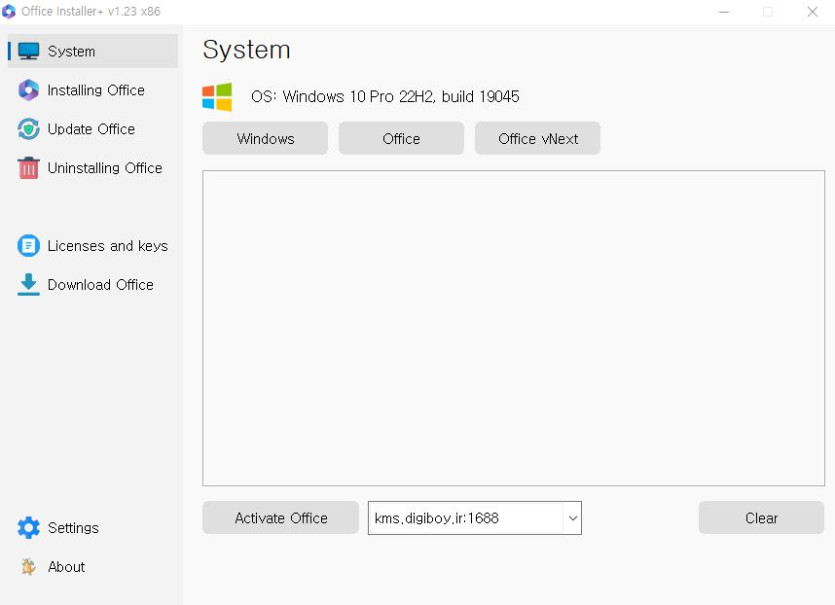Clear the output log with Clear button
This screenshot has width=835, height=605.
pos(762,518)
